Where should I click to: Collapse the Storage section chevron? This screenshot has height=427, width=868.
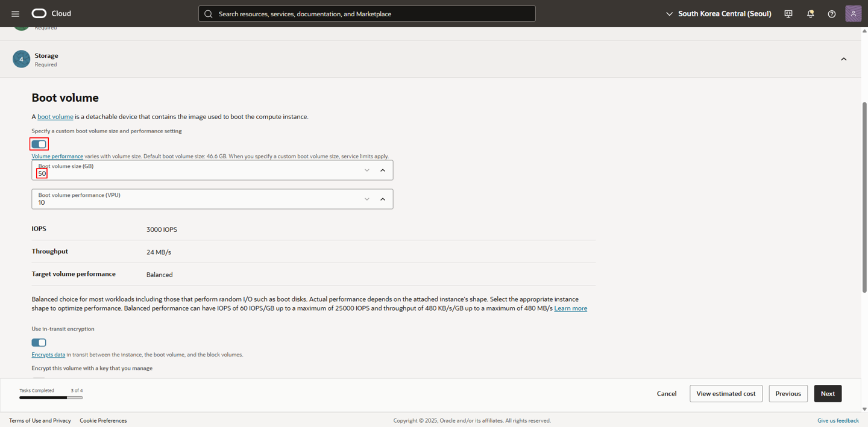843,59
